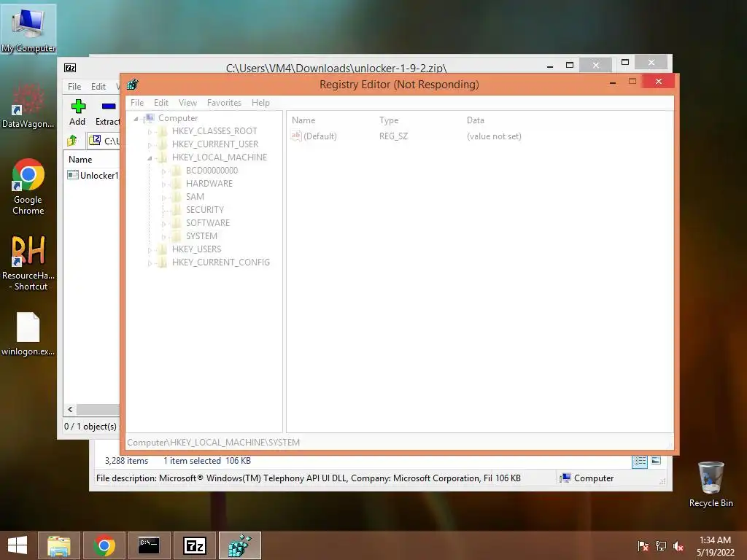The width and height of the screenshot is (747, 560).
Task: Open the 7-Zip File menu
Action: (x=74, y=87)
